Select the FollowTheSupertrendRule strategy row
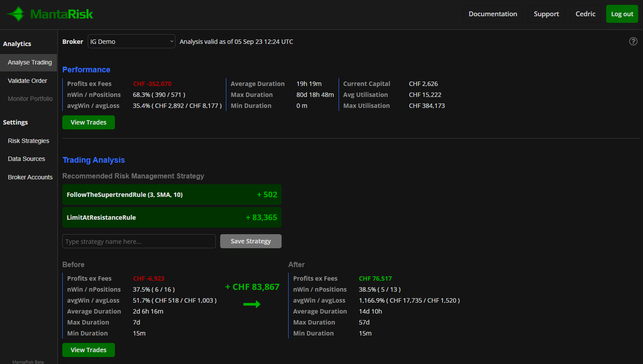643x364 pixels. [x=171, y=194]
